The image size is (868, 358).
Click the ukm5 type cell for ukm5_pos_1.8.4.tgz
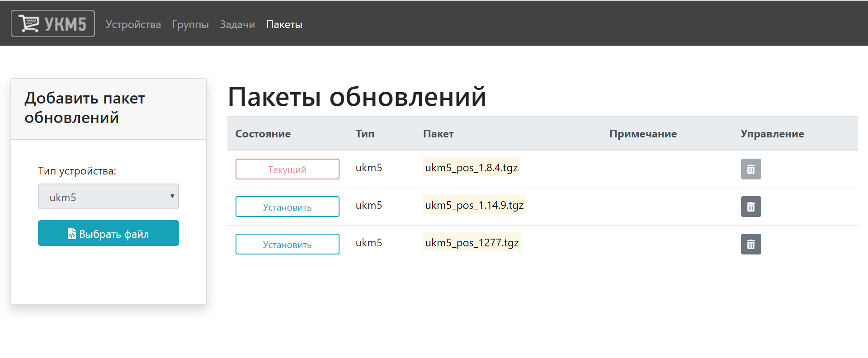pos(369,168)
